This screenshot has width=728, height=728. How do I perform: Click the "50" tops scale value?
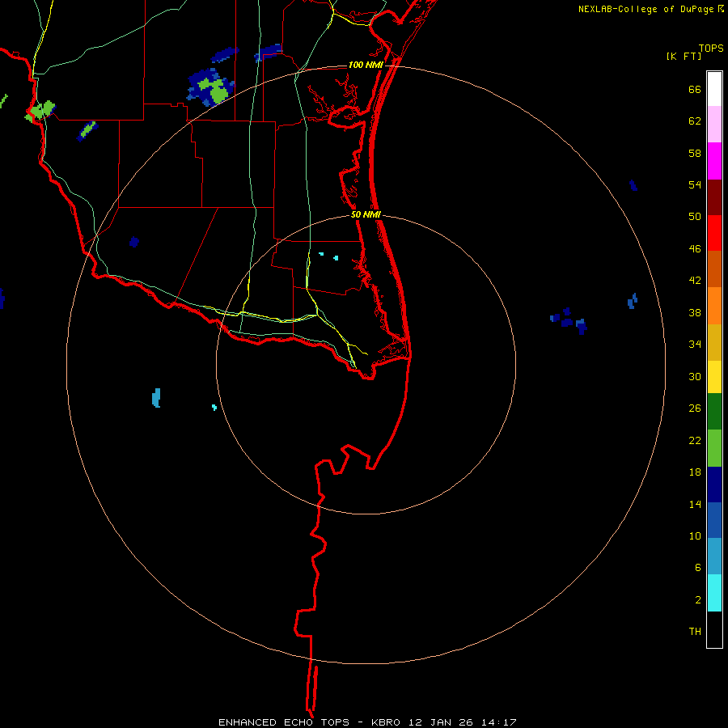pos(695,216)
